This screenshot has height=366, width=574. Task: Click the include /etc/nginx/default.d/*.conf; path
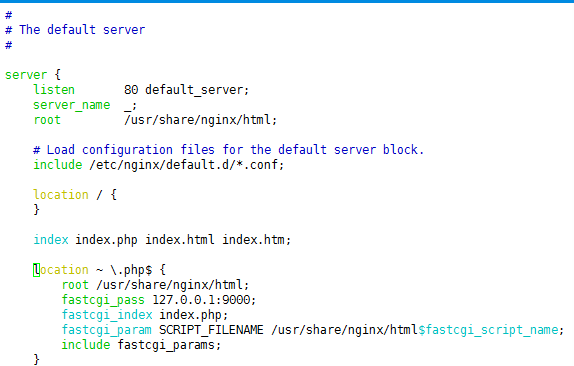[186, 165]
